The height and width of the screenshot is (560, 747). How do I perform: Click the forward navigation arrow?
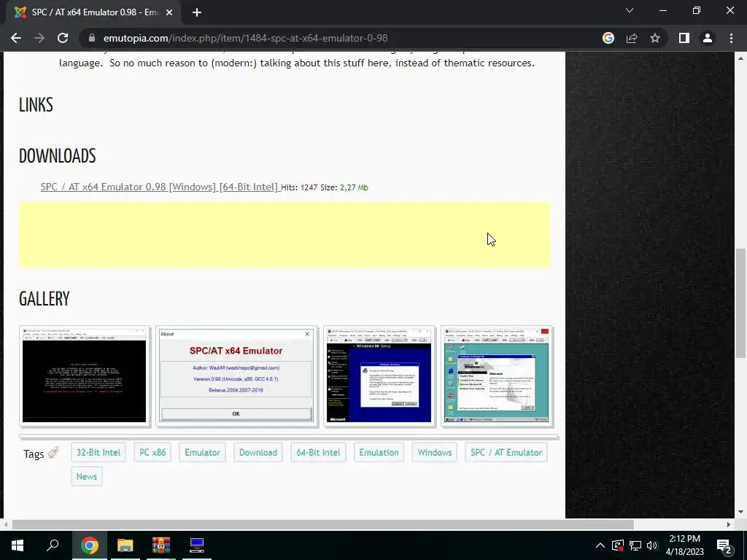click(x=39, y=38)
